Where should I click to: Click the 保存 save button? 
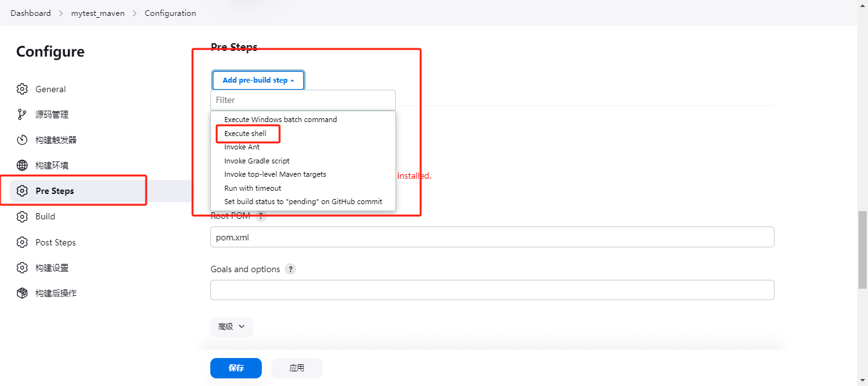tap(236, 368)
